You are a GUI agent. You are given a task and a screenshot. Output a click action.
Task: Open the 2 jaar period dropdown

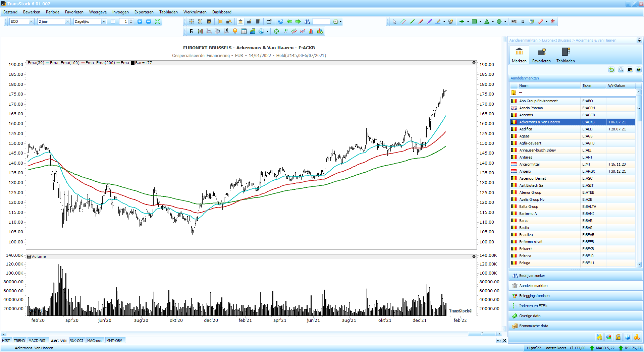tap(67, 21)
